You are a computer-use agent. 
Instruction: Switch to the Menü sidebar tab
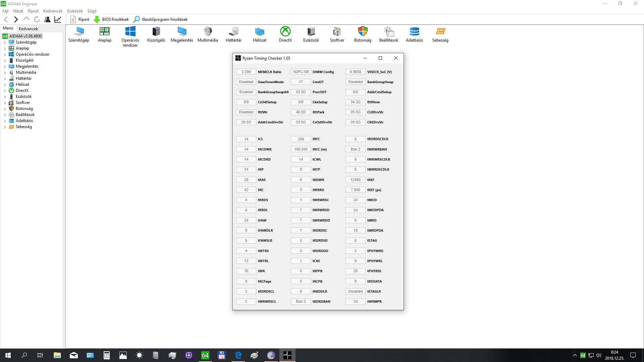point(8,28)
